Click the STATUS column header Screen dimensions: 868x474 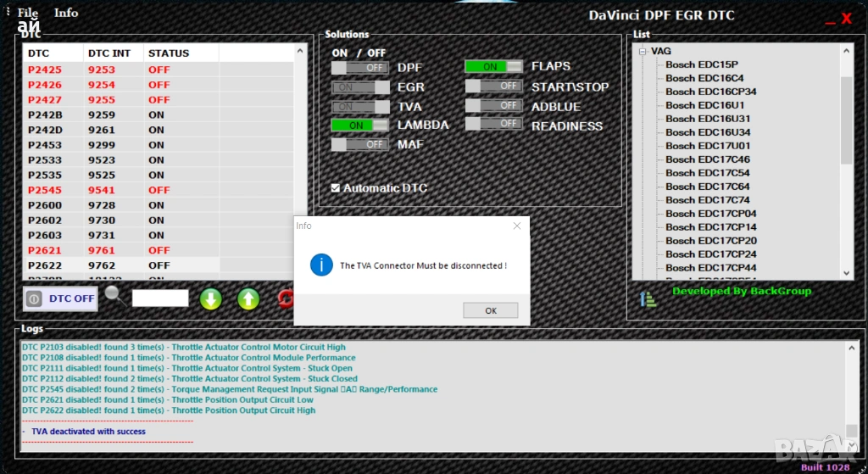[181, 53]
